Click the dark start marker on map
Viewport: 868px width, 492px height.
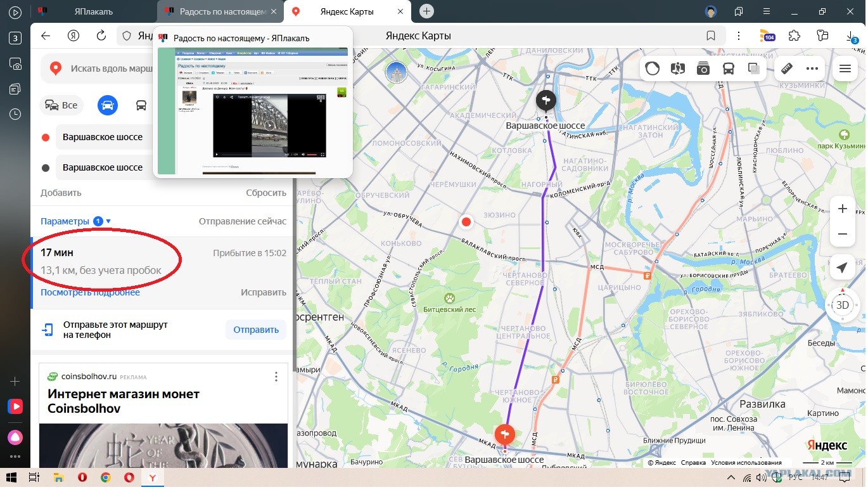[x=546, y=101]
